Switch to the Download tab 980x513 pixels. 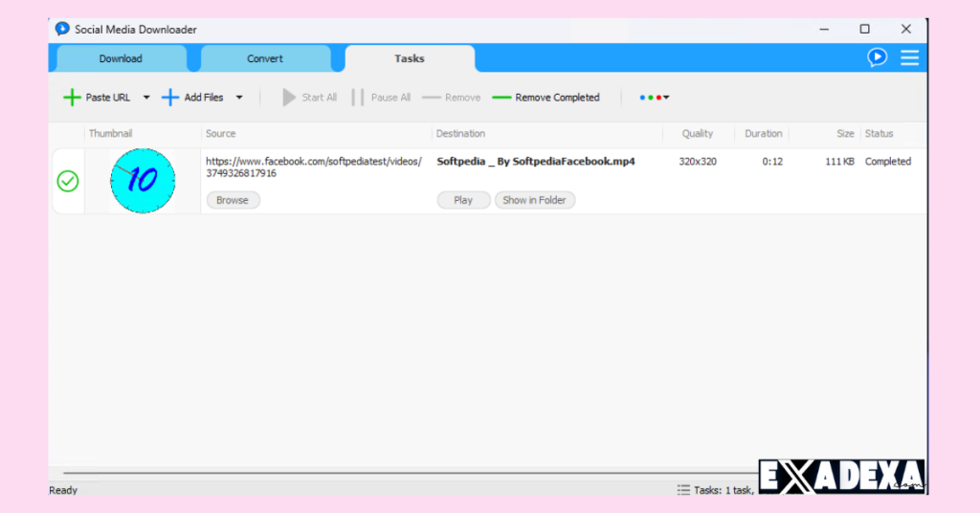point(121,58)
